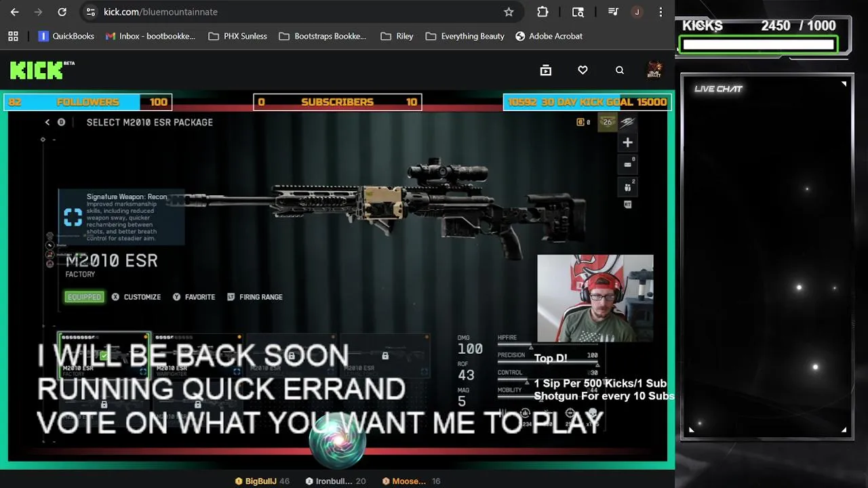This screenshot has height=488, width=868.
Task: Select the M2010 ESR Warfighter package thumbnail
Action: (197, 356)
